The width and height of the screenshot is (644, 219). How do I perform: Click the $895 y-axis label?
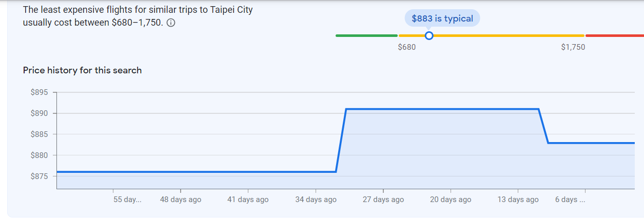click(39, 92)
